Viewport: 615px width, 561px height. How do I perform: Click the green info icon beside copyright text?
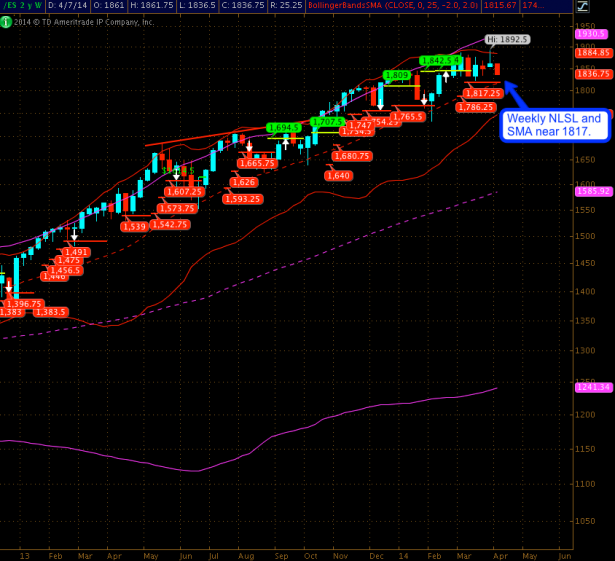click(x=6, y=20)
